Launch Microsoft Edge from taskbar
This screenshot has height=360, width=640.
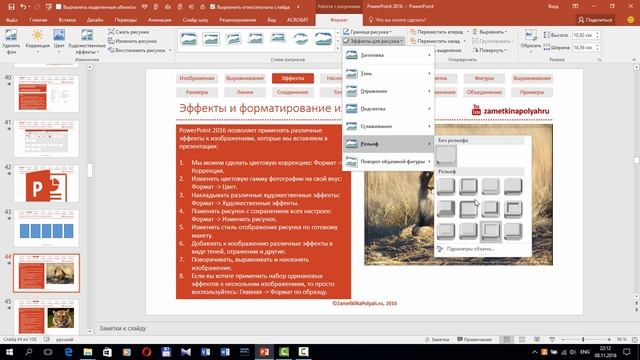point(68,352)
